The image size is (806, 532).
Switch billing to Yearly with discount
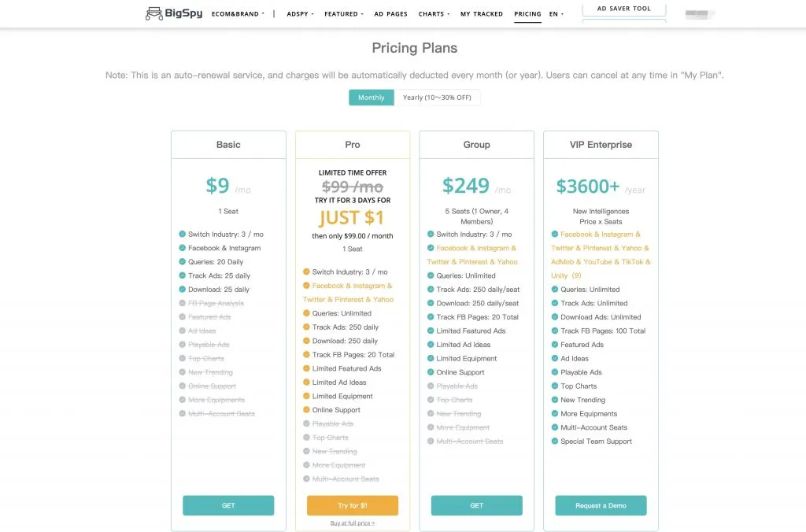[438, 97]
